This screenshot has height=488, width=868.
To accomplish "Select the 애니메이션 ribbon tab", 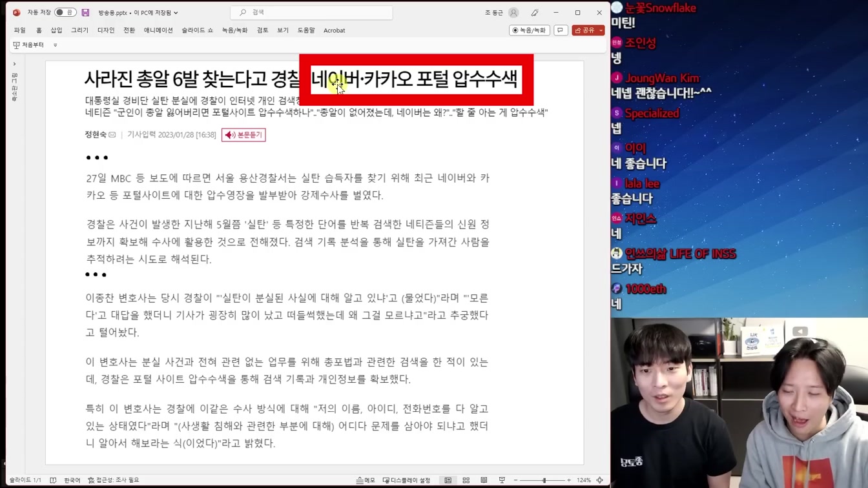I will [158, 30].
